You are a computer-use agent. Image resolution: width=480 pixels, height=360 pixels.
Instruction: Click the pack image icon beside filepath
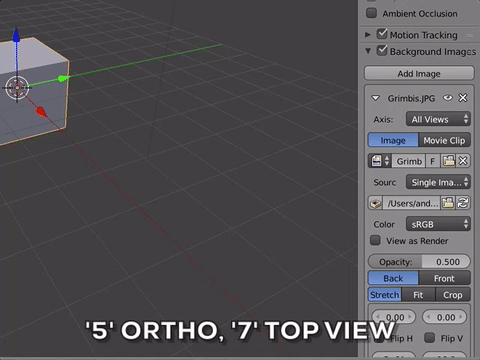pyautogui.click(x=376, y=203)
